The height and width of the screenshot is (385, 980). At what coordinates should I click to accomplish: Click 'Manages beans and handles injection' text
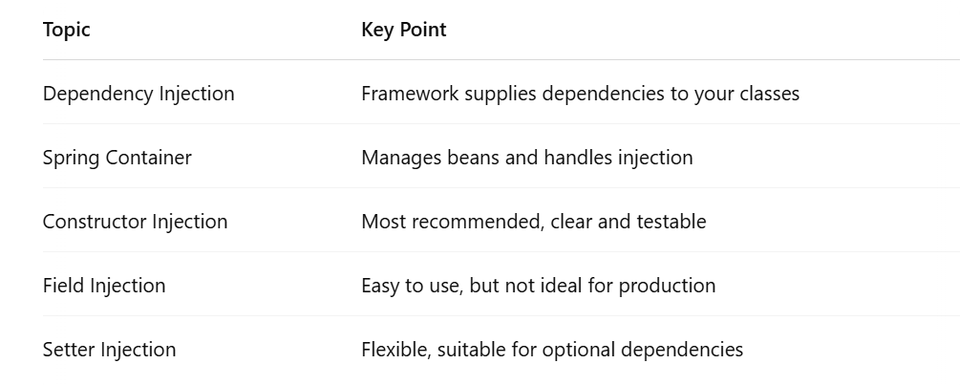[527, 157]
